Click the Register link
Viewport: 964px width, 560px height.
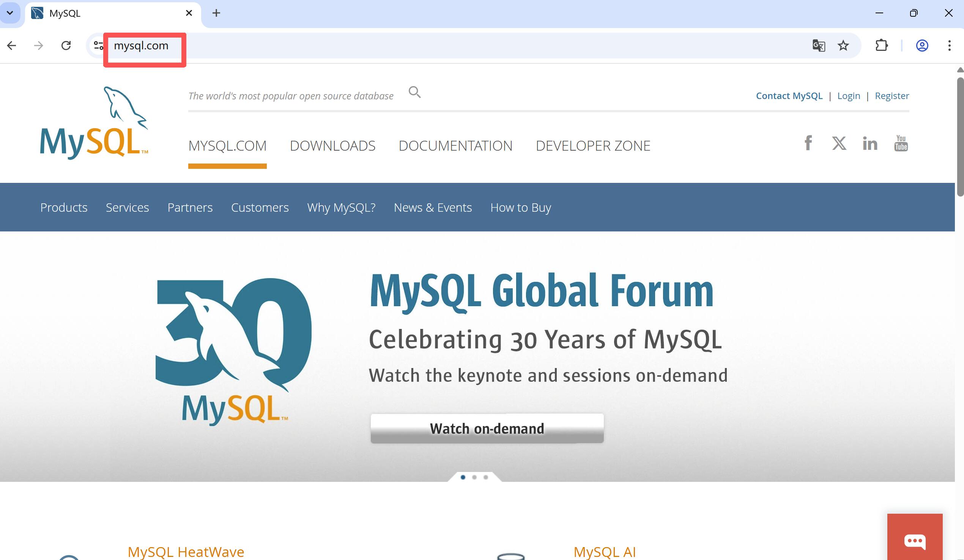(892, 96)
